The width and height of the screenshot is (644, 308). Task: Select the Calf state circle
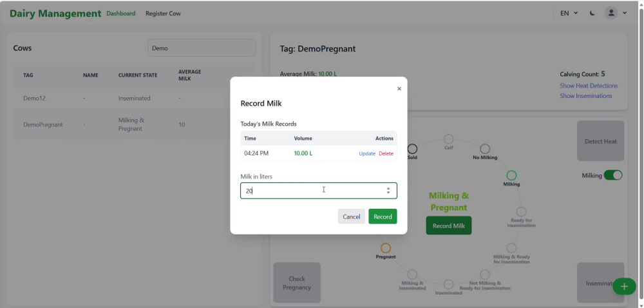tap(448, 139)
